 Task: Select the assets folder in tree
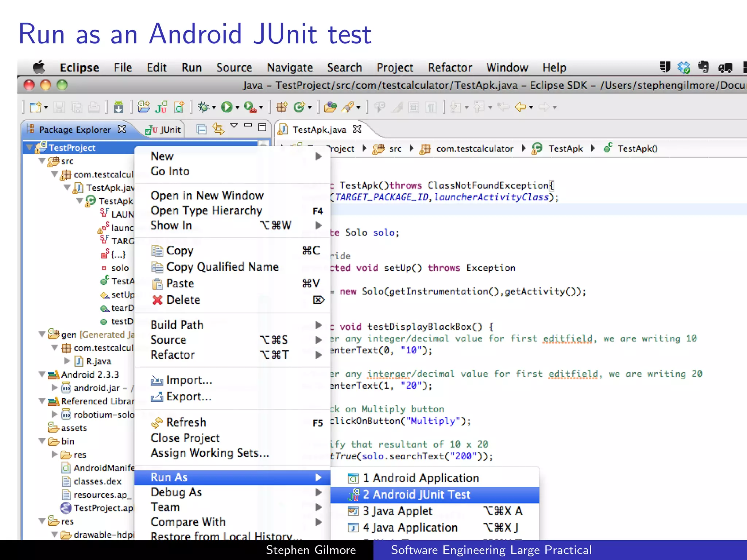point(67,428)
